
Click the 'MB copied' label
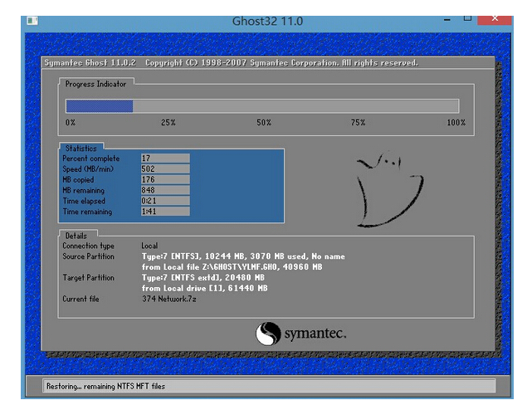pos(78,180)
